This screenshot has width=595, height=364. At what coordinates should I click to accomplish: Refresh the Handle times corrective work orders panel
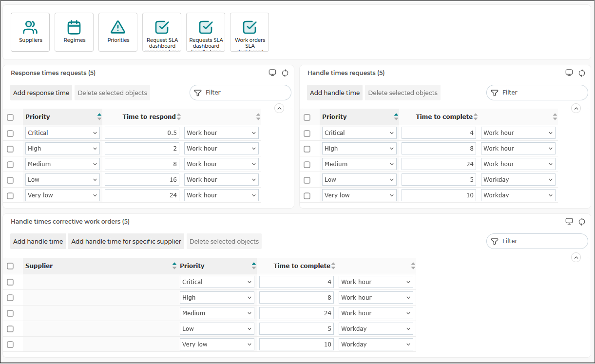point(582,222)
